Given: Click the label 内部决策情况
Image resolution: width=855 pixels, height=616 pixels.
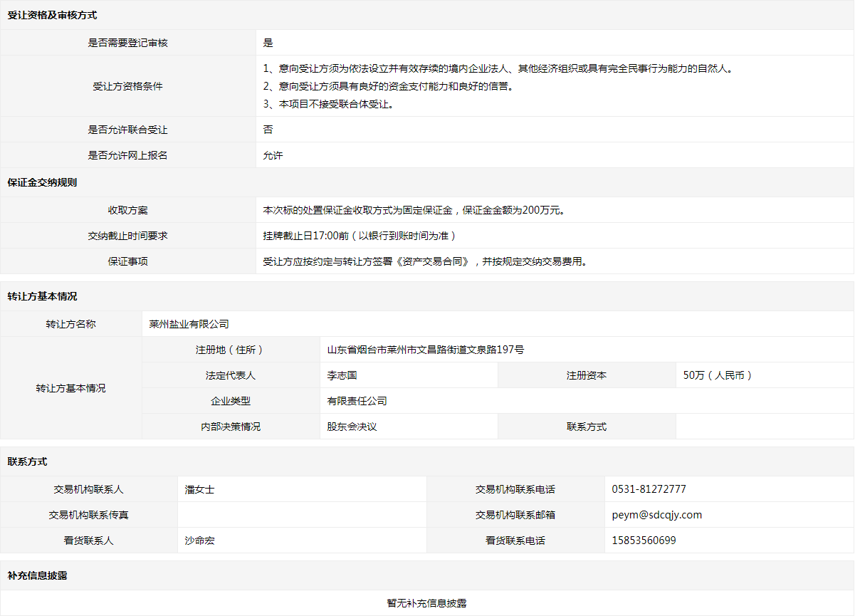Looking at the screenshot, I should [231, 427].
